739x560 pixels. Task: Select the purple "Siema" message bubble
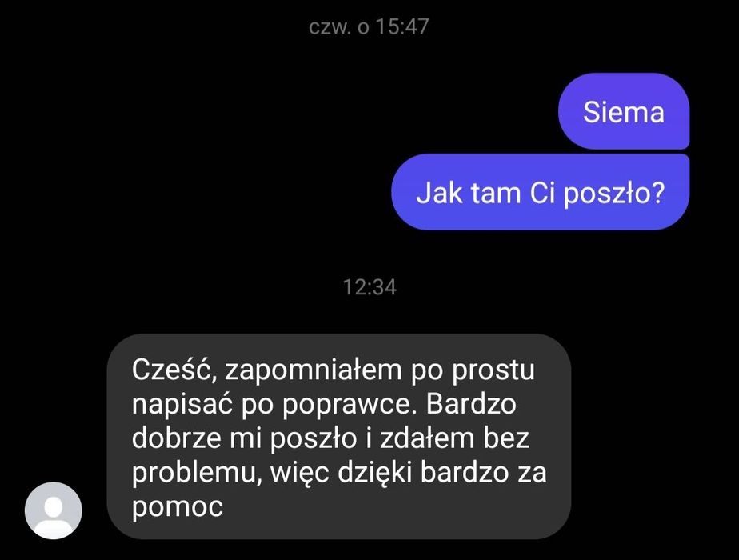pyautogui.click(x=624, y=111)
